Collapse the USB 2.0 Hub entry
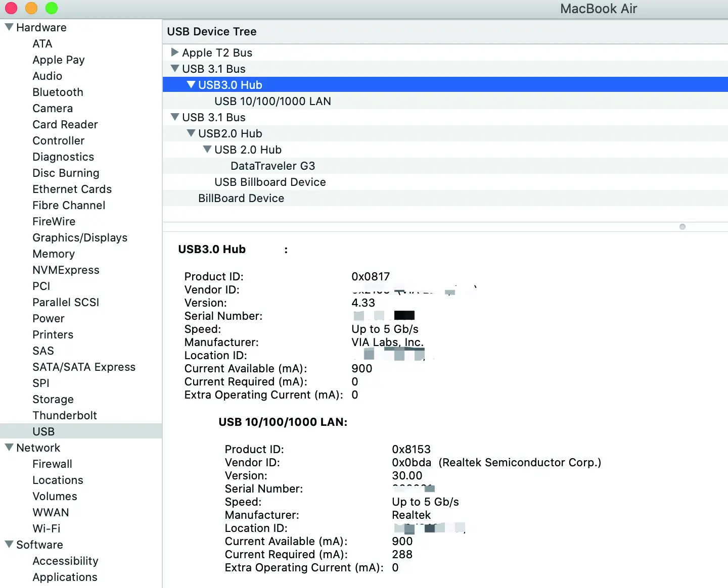Viewport: 728px width, 588px height. tap(207, 150)
